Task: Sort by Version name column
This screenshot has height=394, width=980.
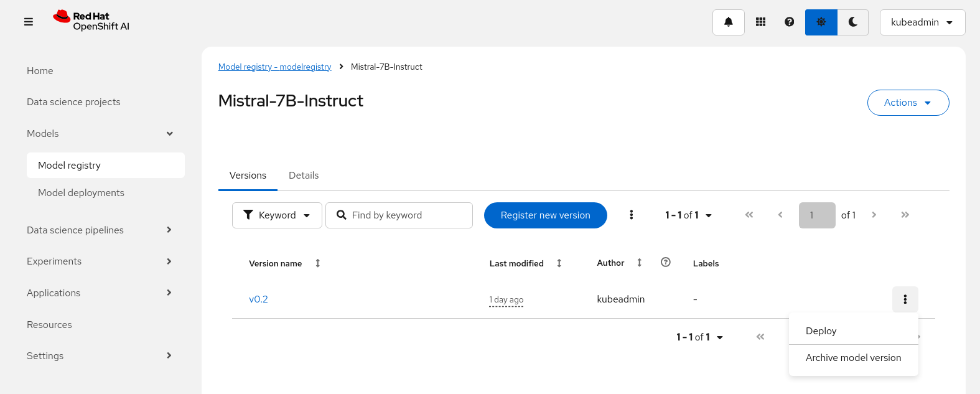Action: click(317, 263)
